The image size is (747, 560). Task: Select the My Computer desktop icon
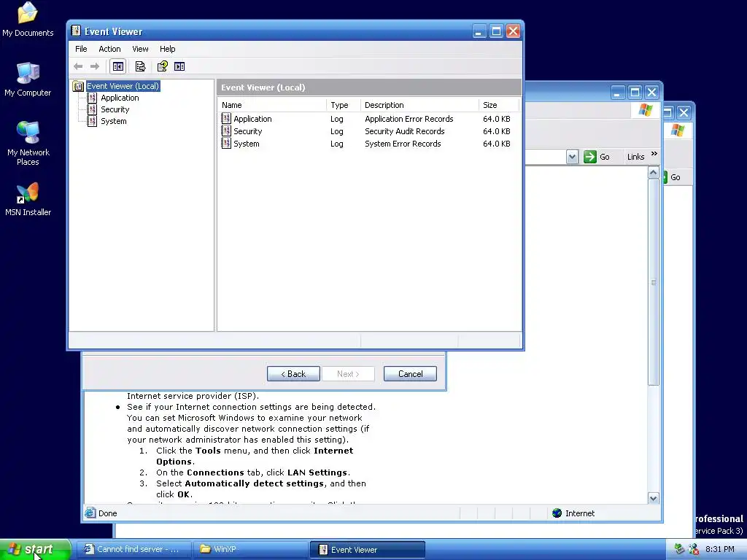(x=28, y=79)
